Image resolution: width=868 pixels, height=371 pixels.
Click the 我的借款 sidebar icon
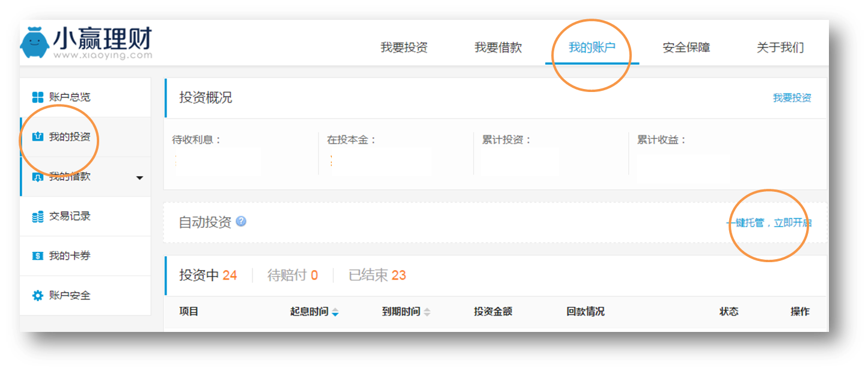38,177
